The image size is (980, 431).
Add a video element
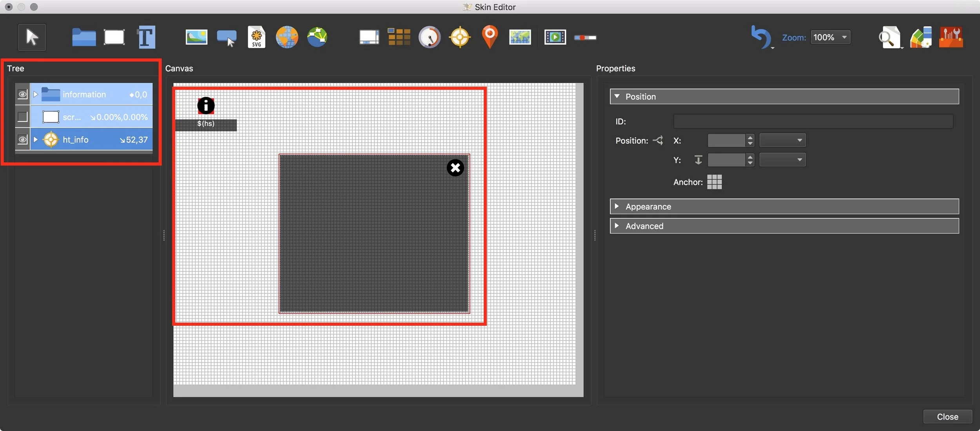pos(555,38)
